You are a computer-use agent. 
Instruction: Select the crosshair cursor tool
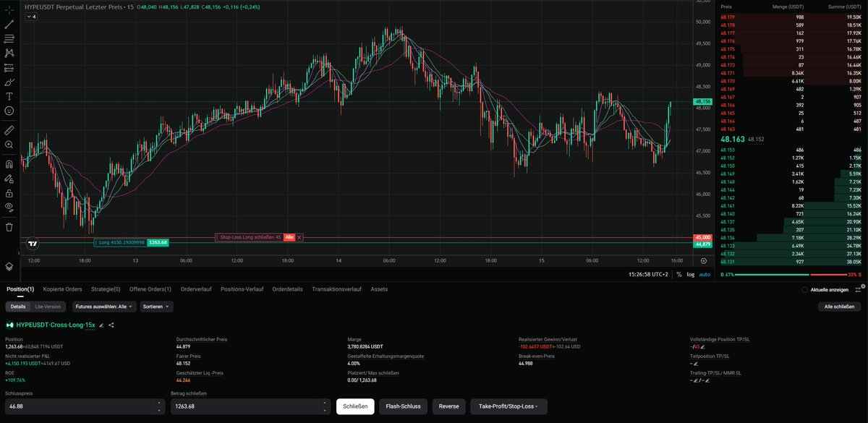point(9,9)
